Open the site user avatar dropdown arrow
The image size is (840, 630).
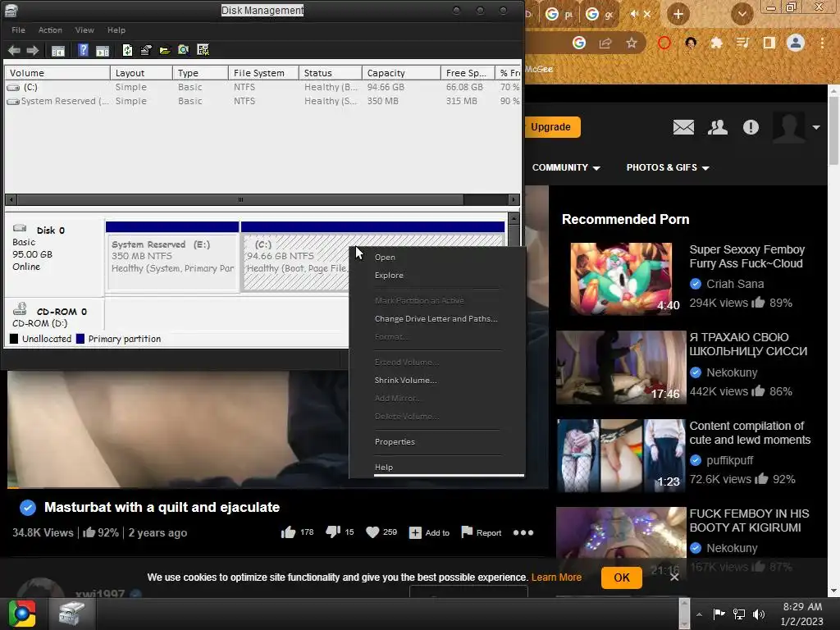[x=816, y=127]
